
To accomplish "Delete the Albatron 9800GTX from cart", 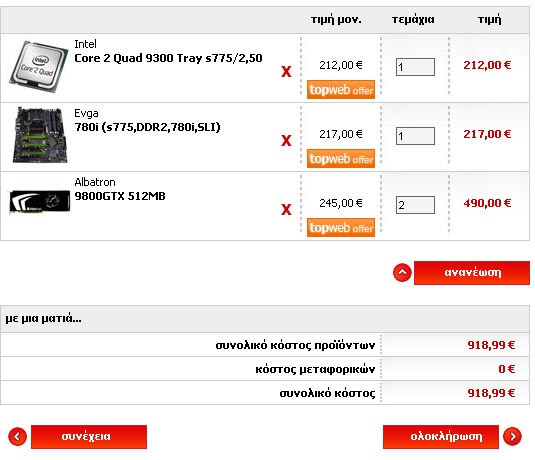I will point(286,210).
